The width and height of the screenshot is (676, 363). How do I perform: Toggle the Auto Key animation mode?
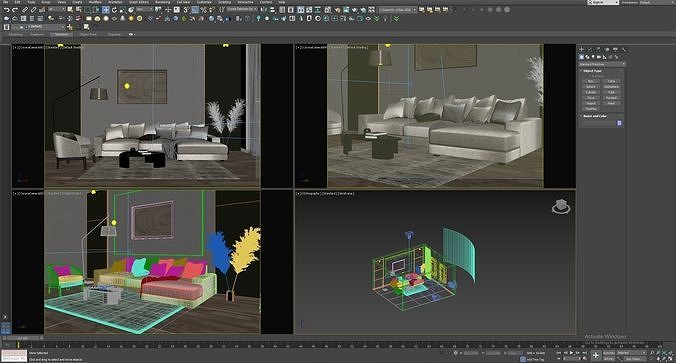pyautogui.click(x=609, y=353)
